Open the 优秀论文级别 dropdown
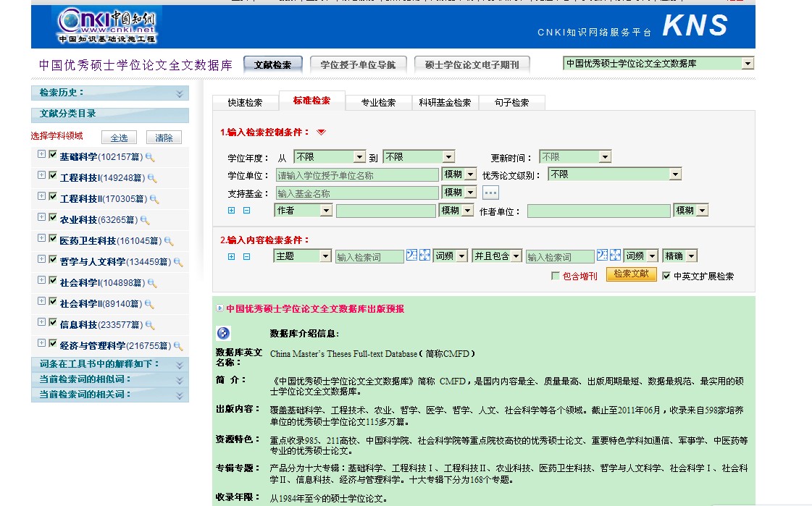812x506 pixels. point(614,174)
